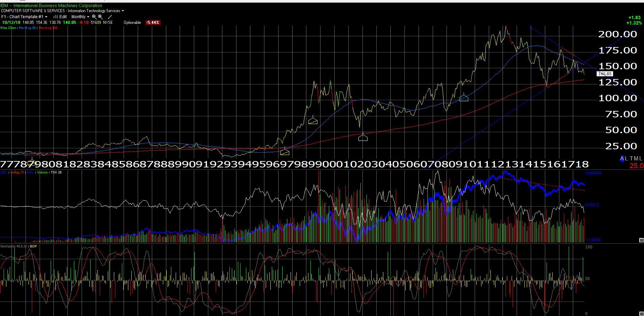Click the -5.44% percent change badge
Image resolution: width=644 pixels, height=316 pixels.
coord(153,23)
